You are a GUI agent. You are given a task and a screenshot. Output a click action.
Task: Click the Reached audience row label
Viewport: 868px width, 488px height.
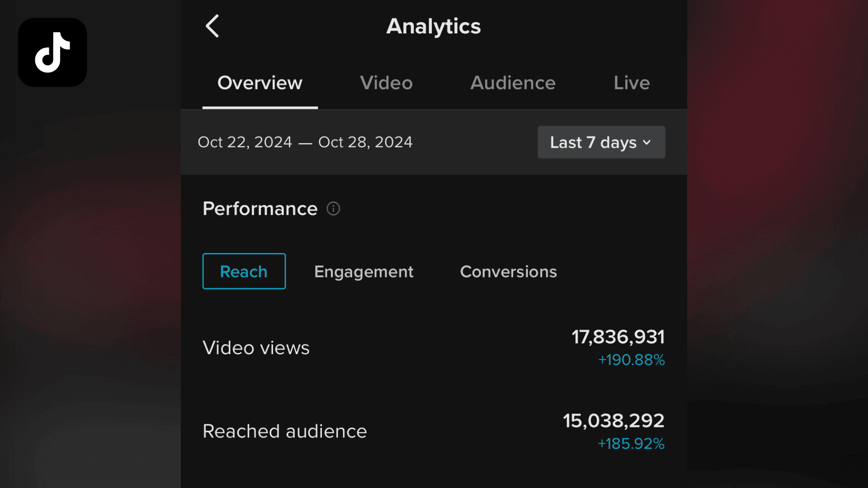pyautogui.click(x=284, y=432)
